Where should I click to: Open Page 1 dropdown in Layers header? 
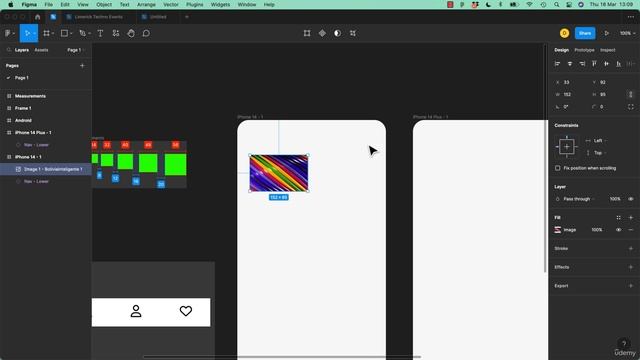click(76, 50)
